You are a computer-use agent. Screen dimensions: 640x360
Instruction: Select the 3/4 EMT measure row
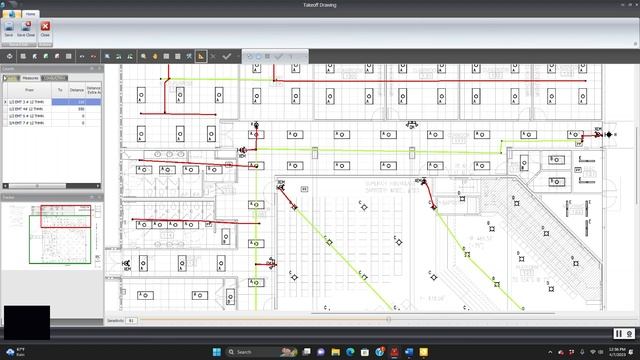(52, 123)
